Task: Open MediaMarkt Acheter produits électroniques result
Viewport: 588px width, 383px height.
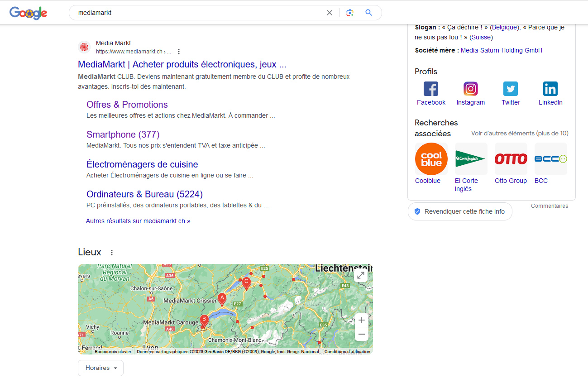Action: point(182,64)
